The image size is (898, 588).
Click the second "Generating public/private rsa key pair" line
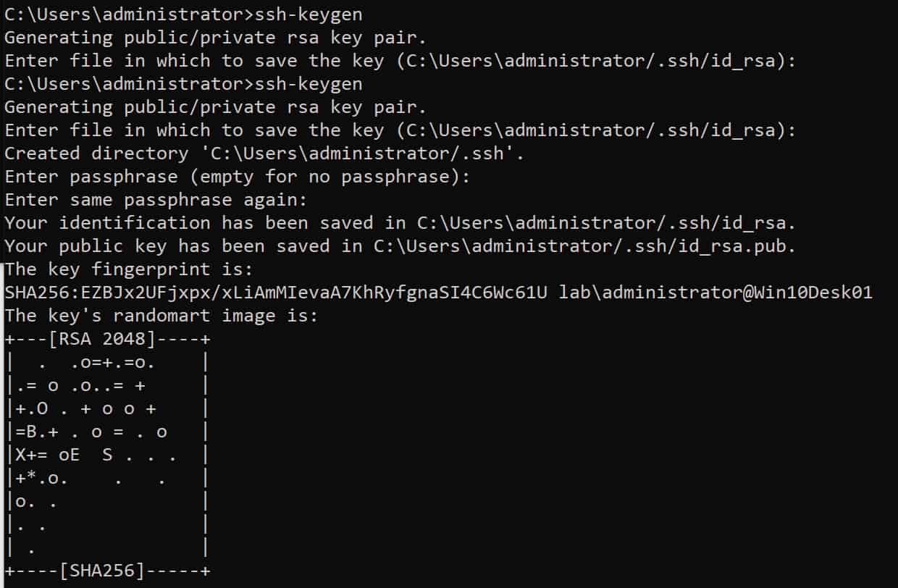216,107
